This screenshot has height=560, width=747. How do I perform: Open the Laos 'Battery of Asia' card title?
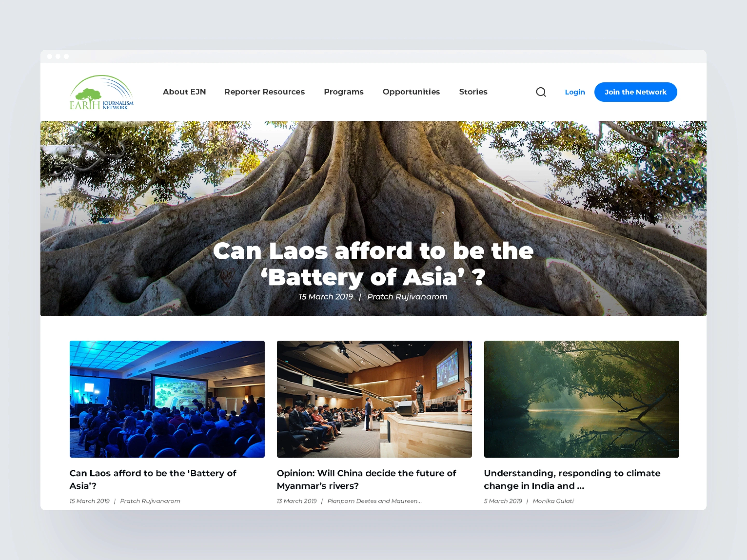pos(153,479)
